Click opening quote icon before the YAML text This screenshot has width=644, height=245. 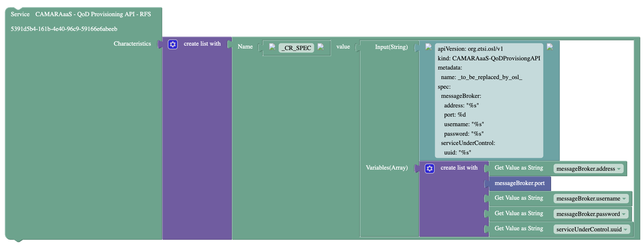tap(428, 47)
